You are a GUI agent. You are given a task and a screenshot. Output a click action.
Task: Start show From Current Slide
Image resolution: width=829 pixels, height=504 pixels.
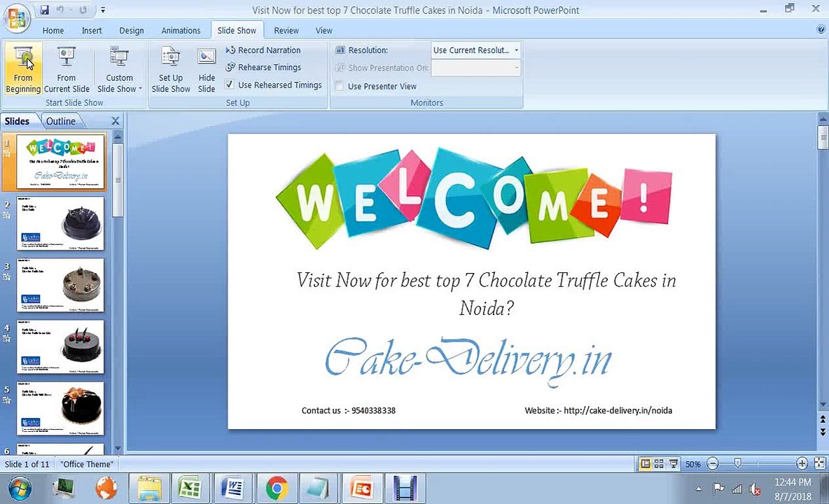pos(66,69)
